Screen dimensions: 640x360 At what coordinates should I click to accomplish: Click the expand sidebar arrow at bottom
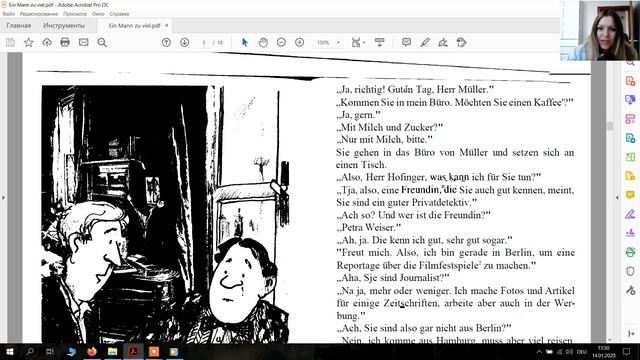pos(631,333)
